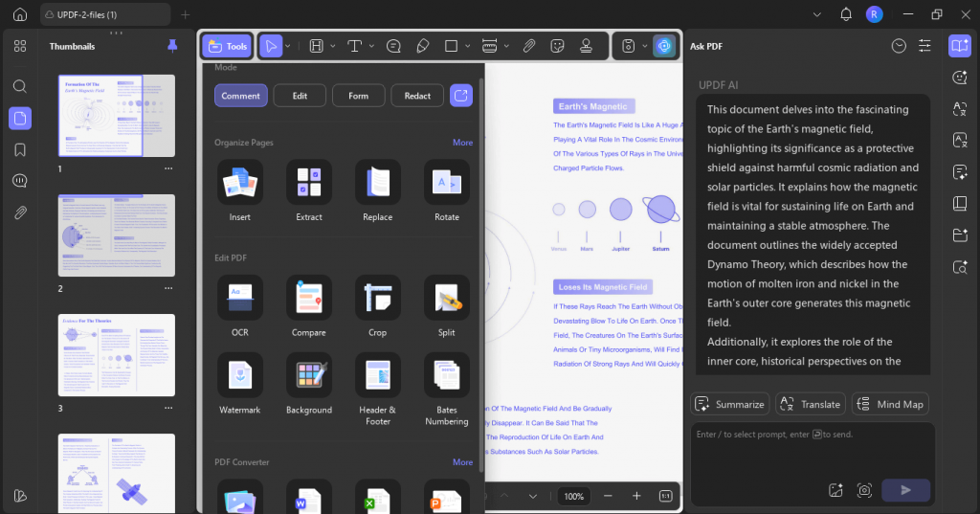Screen dimensions: 980x514
Task: Click the attachment paperclip in toolbar
Action: pos(528,46)
